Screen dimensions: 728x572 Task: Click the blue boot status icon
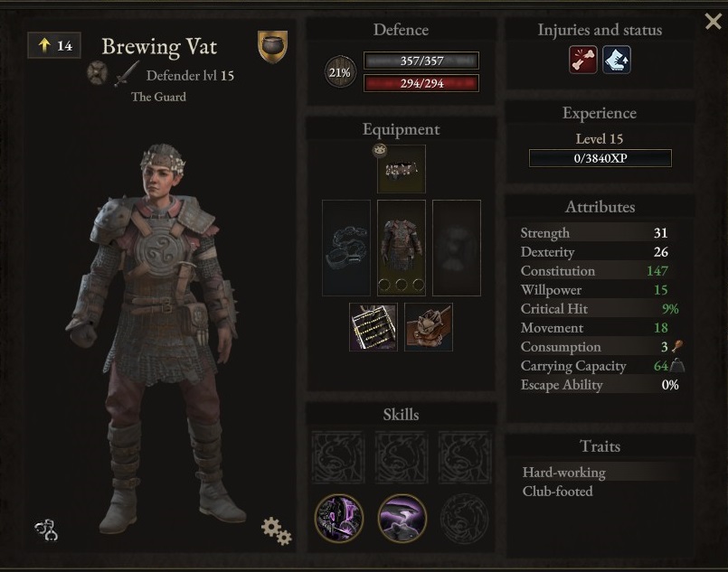[617, 60]
